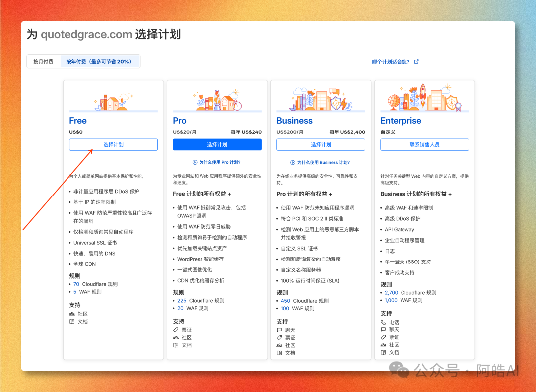The image size is (536, 392).
Task: Click Business price 每年 US$2,400
Action: pos(347,132)
